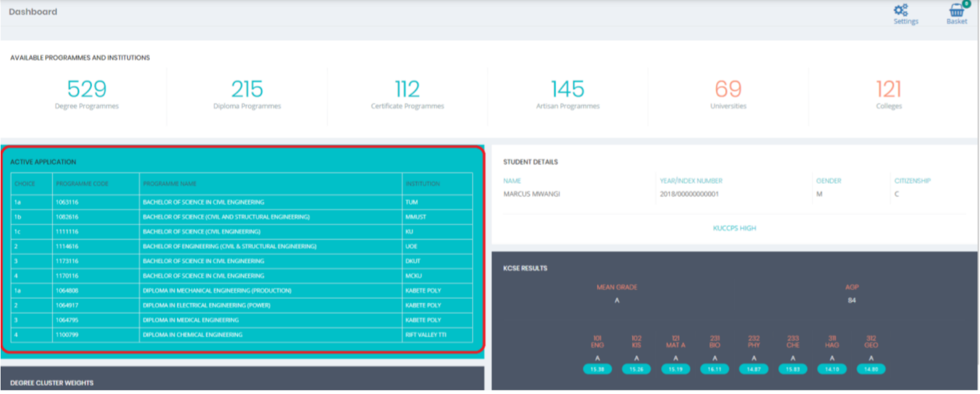Viewport: 980px width, 394px height.
Task: Select the Diploma in Medical Engineering row
Action: pyautogui.click(x=191, y=320)
